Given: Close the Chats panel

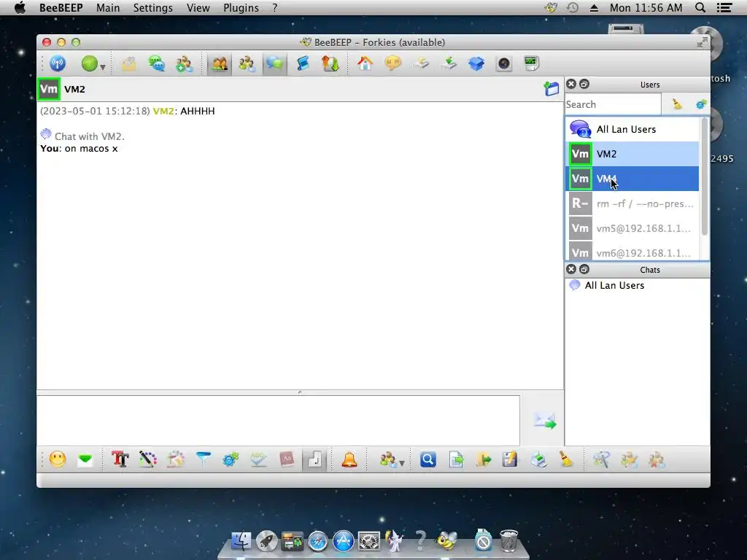Looking at the screenshot, I should pyautogui.click(x=571, y=270).
